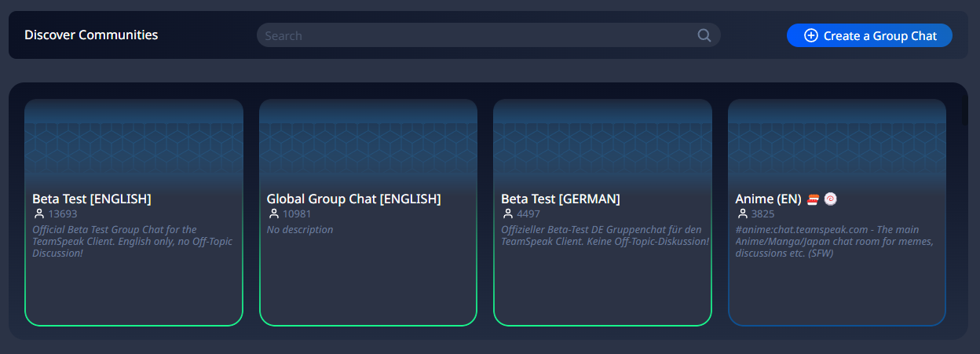The image size is (980, 354).
Task: Click the sushi emoji beside Anime (EN)
Action: (x=814, y=199)
